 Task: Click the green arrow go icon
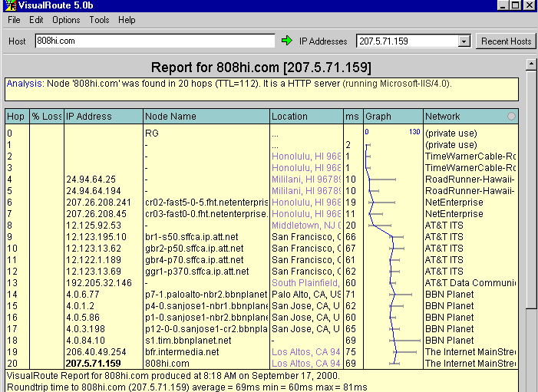tap(287, 41)
